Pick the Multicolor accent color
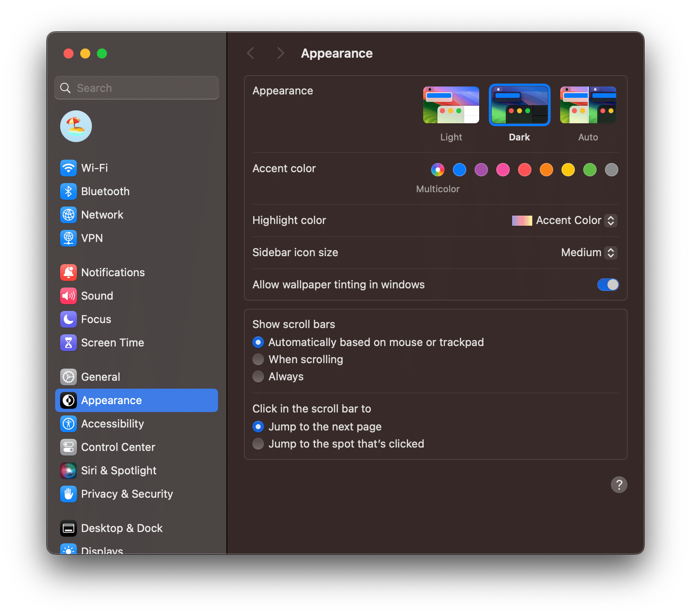The width and height of the screenshot is (691, 616). (x=438, y=170)
